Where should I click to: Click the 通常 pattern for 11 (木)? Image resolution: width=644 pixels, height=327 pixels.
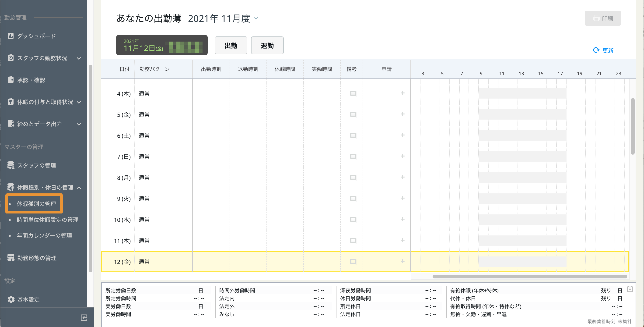pyautogui.click(x=144, y=241)
